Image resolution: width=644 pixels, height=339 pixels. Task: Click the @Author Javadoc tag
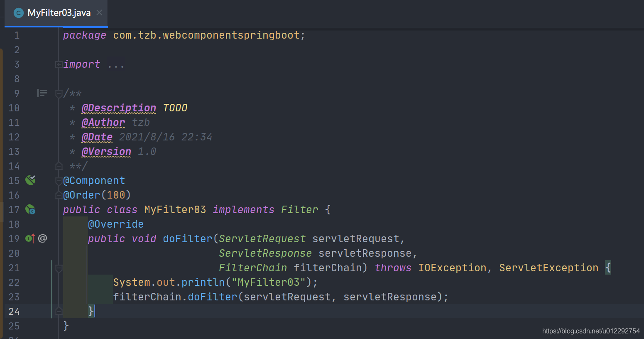[x=103, y=123]
